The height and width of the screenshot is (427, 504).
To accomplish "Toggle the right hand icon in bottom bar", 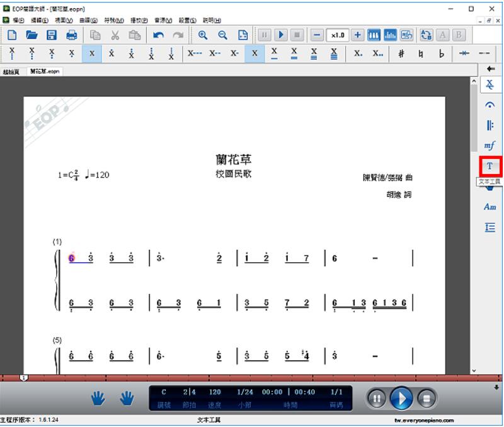I will pos(127,399).
